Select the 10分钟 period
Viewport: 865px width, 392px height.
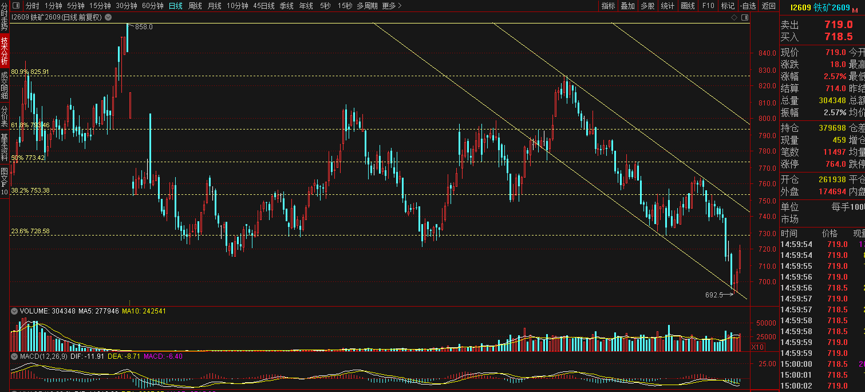click(237, 6)
